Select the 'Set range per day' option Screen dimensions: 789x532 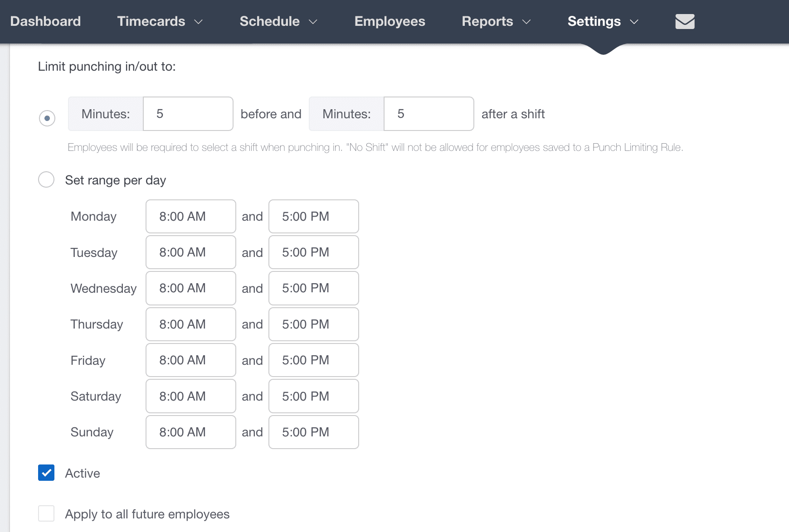point(46,179)
